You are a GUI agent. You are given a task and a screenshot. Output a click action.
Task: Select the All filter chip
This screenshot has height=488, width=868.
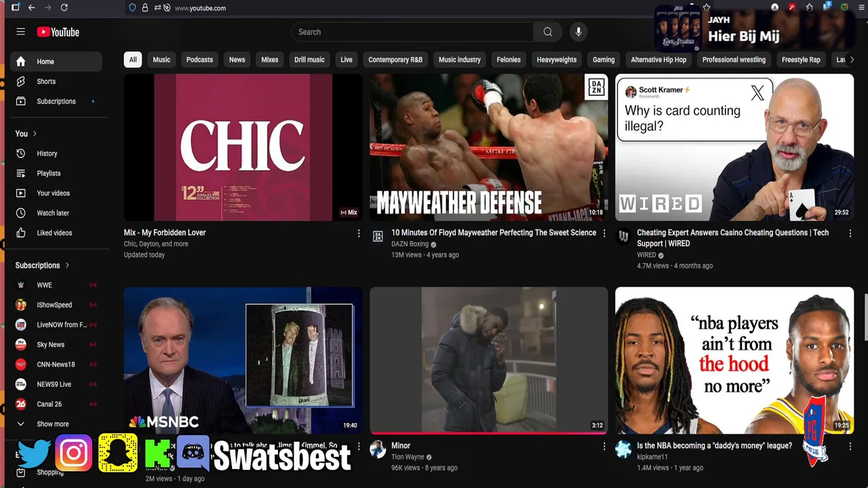click(x=133, y=60)
